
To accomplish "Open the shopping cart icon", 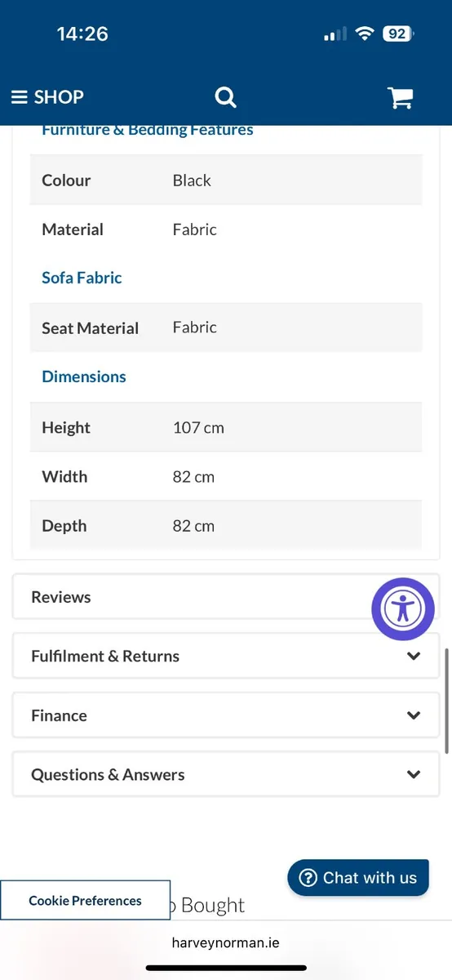I will pos(401,98).
